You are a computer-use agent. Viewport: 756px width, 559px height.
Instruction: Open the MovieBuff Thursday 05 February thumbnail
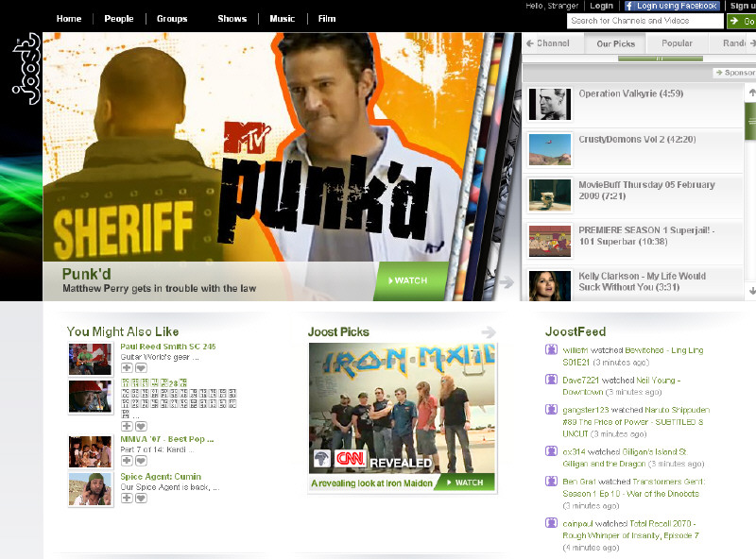tap(550, 195)
